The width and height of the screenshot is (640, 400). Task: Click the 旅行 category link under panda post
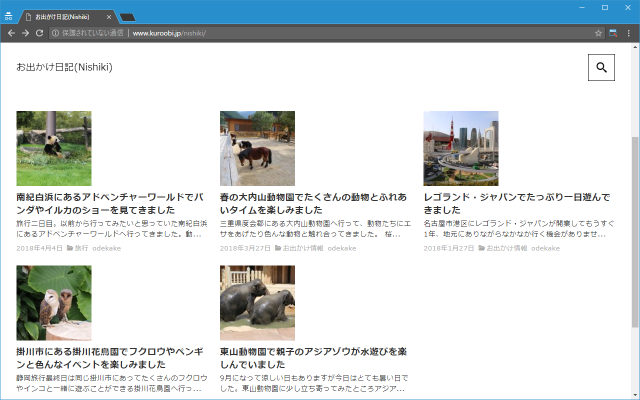(x=81, y=248)
